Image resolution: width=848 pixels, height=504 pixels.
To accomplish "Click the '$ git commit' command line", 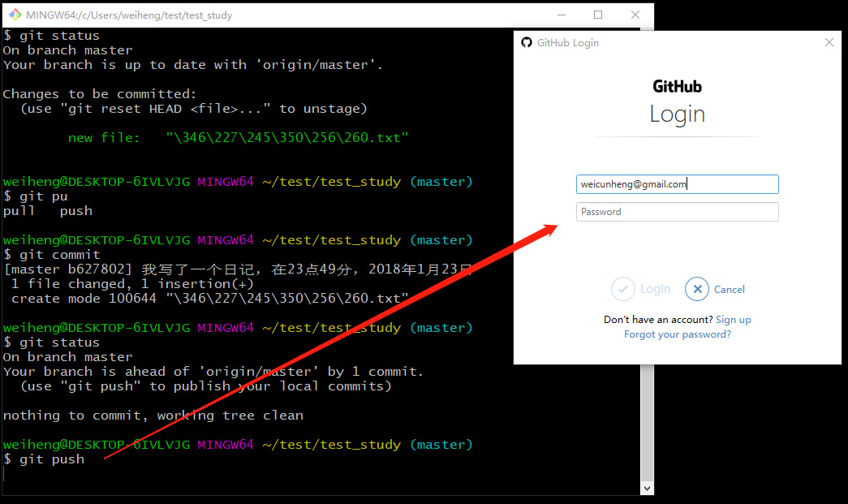I will [52, 255].
